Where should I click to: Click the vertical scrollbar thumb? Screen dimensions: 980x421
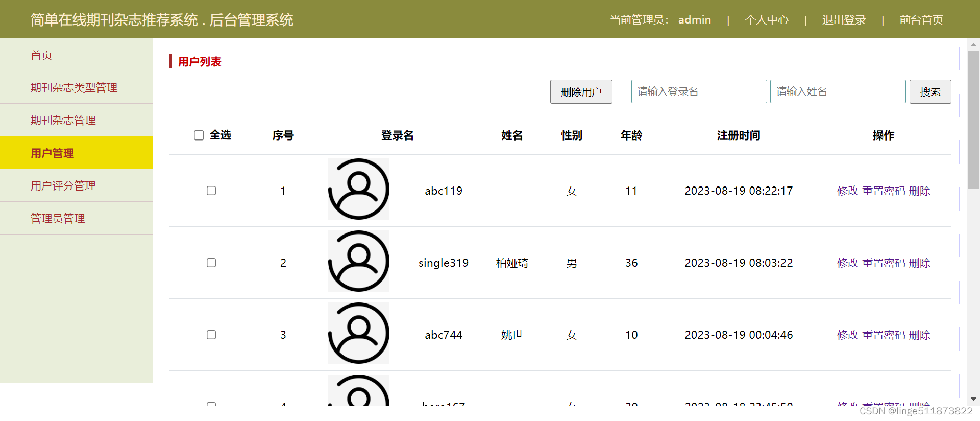click(x=973, y=120)
